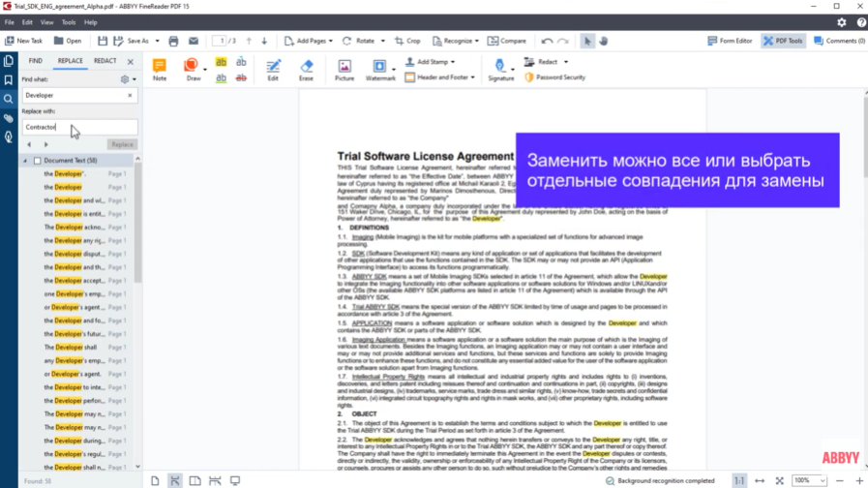Go to previous search result arrow
The height and width of the screenshot is (488, 868).
[29, 144]
